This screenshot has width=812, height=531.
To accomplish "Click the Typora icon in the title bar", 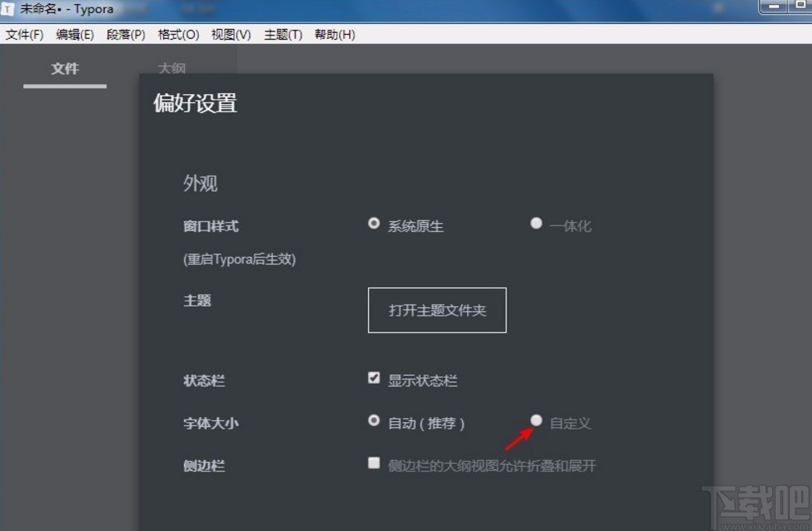I will click(9, 9).
